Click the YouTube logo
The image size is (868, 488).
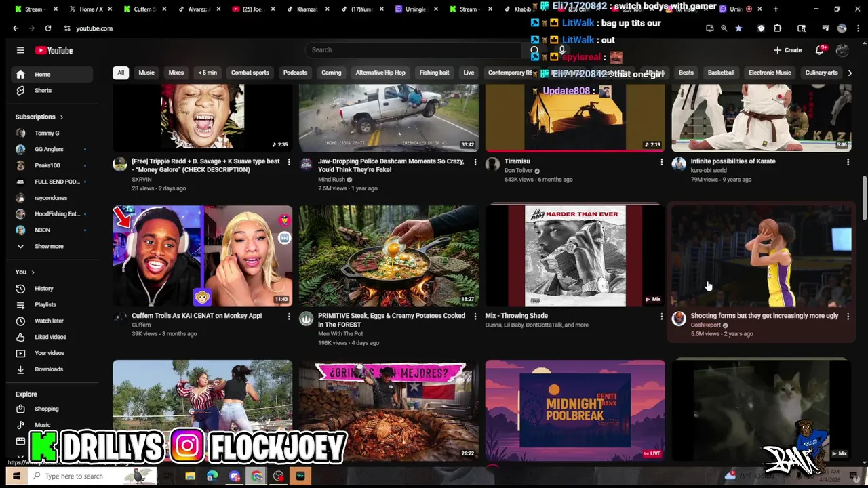[54, 50]
